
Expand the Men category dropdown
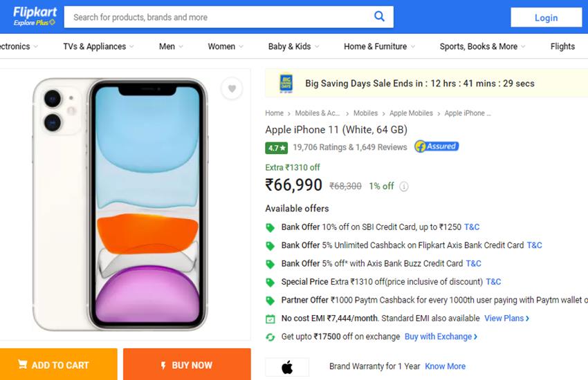click(x=171, y=46)
